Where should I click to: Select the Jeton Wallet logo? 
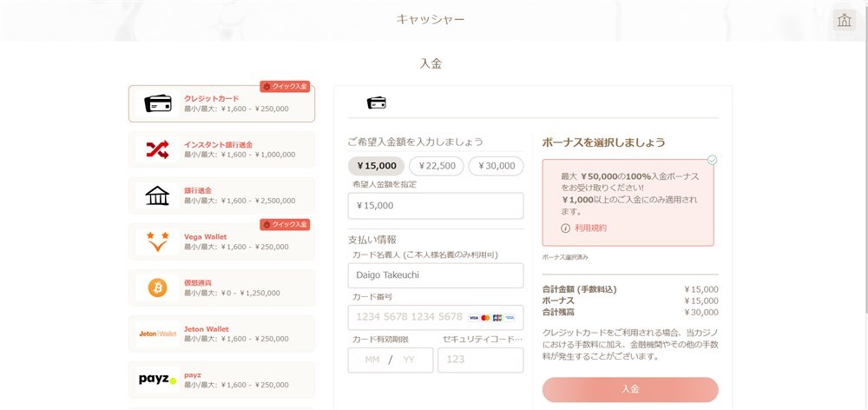tap(158, 334)
